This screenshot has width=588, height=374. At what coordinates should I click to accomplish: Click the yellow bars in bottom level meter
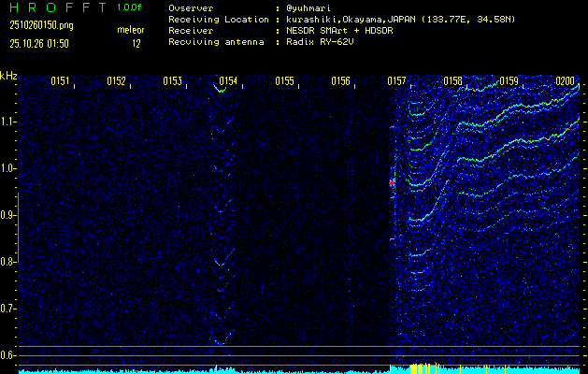pos(423,367)
